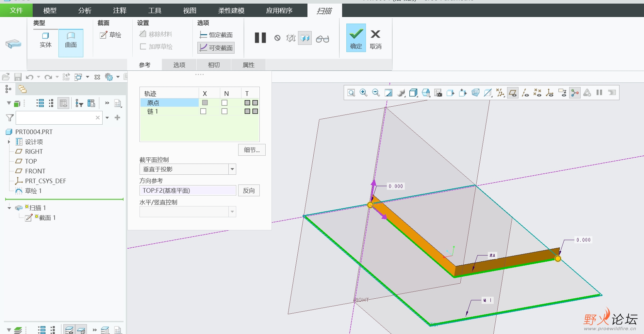The width and height of the screenshot is (644, 334).
Task: Toggle point display eye icon
Action: (537, 93)
